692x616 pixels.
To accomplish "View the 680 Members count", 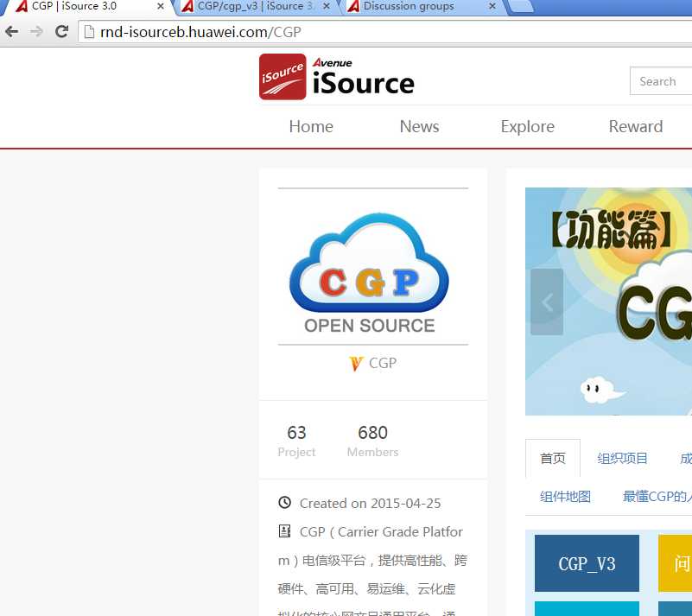I will pos(373,441).
